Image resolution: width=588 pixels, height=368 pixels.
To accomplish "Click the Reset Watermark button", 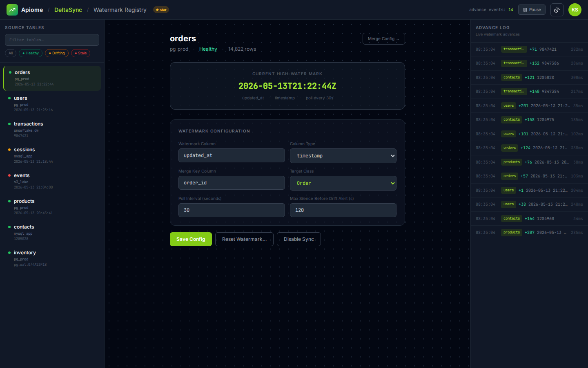I will point(244,239).
